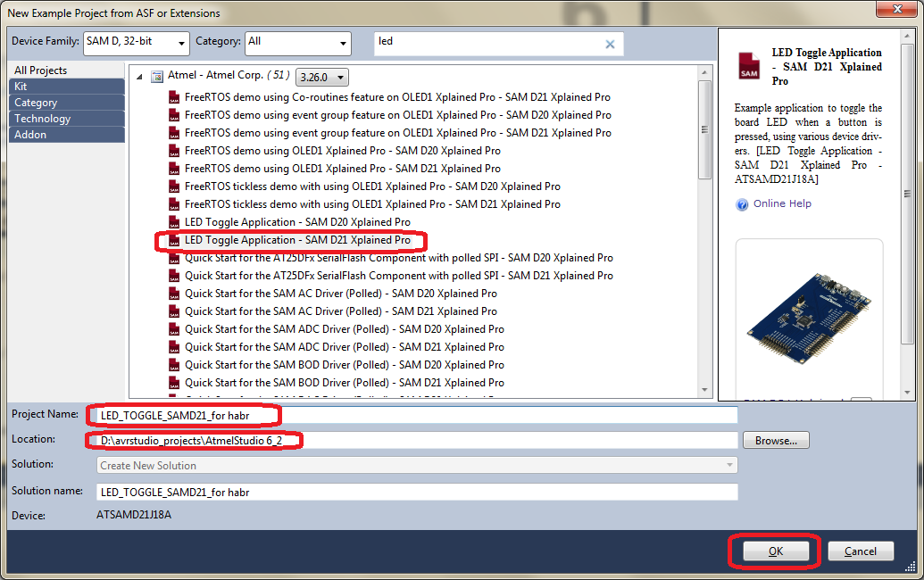Switch to the Technology tab
This screenshot has height=580, width=924.
[x=67, y=119]
